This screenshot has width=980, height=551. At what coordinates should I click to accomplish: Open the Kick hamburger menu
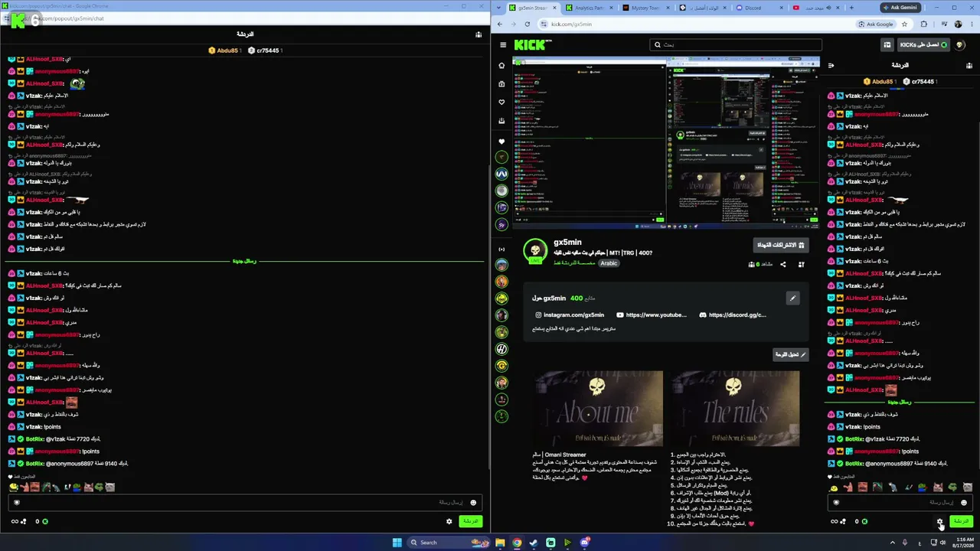coord(502,45)
